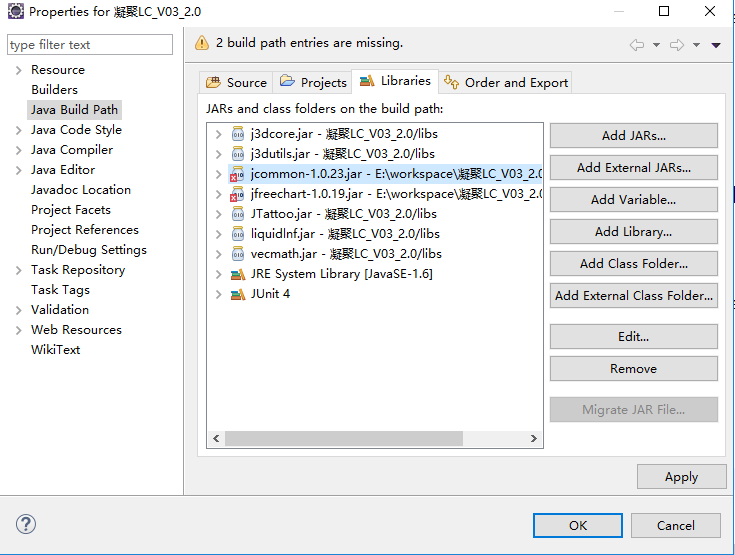
Task: Click the scroll right arrow in the JAR list
Action: tap(533, 438)
